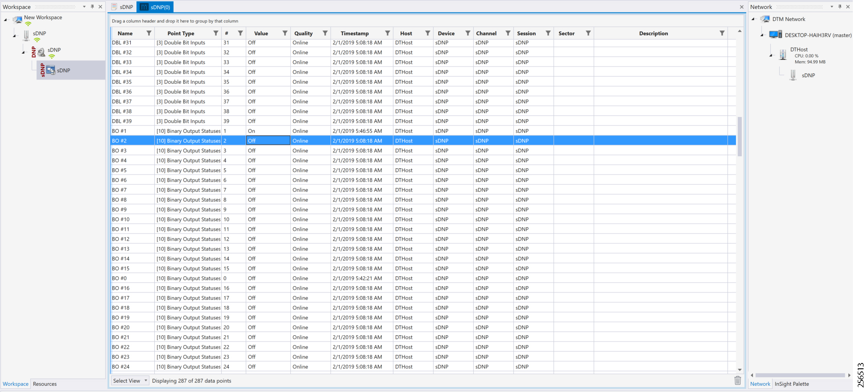
Task: Collapse the New Workspace tree node
Action: click(x=6, y=20)
